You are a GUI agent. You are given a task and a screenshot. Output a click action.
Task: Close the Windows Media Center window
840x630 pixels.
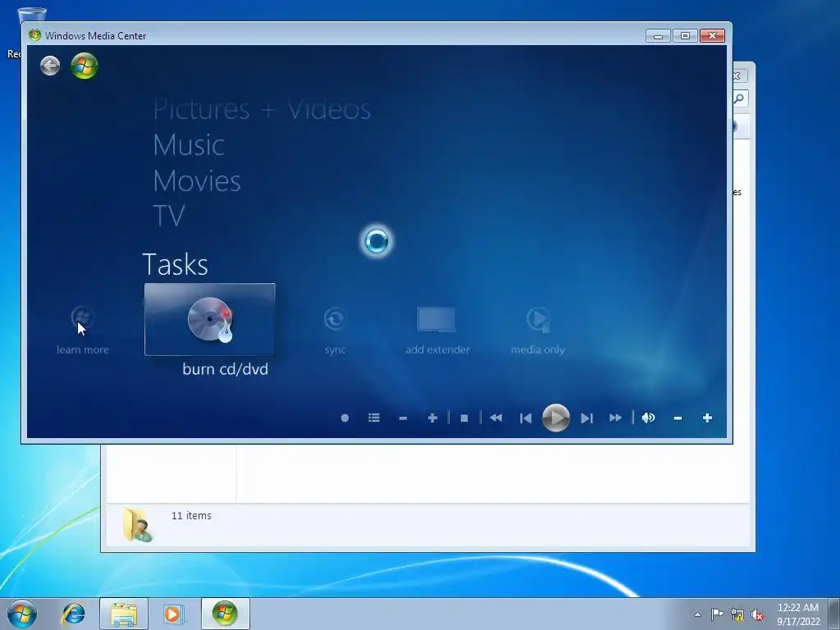pos(712,36)
